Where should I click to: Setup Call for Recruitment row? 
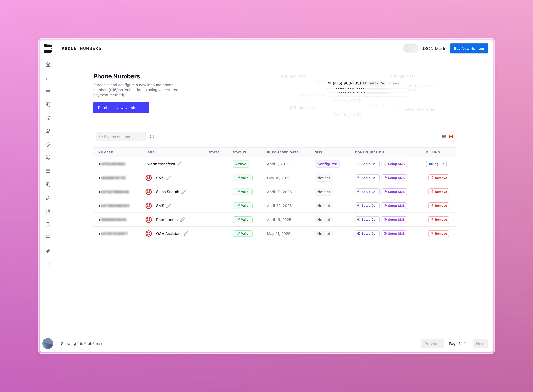tap(367, 220)
